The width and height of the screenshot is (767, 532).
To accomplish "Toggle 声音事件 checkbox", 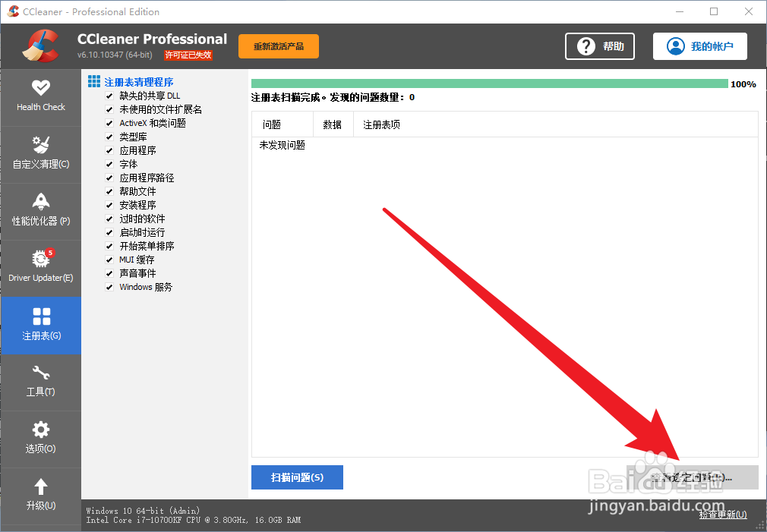I will pos(109,273).
